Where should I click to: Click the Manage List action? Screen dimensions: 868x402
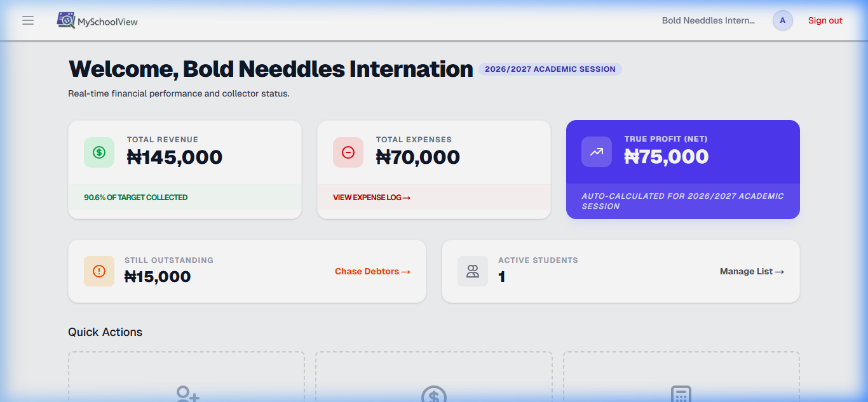(751, 271)
